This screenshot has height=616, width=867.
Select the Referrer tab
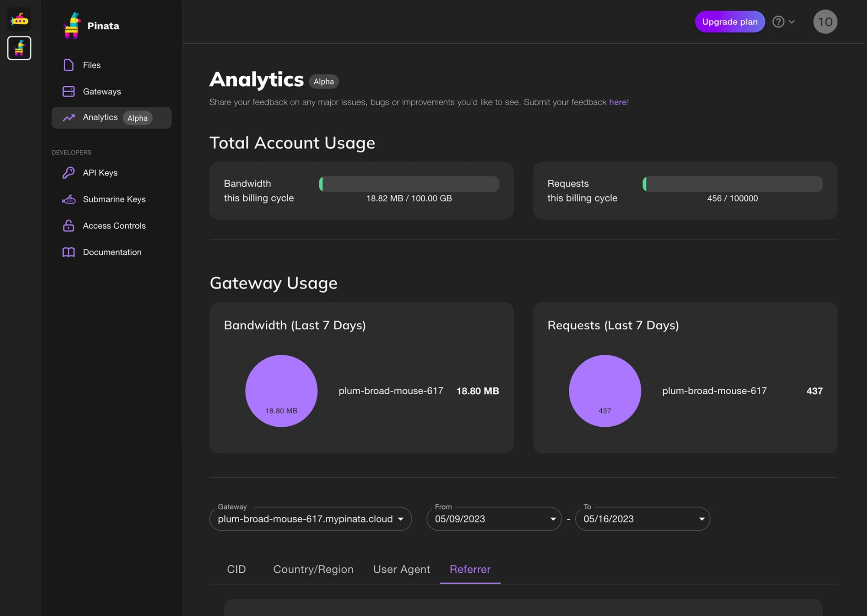click(470, 569)
